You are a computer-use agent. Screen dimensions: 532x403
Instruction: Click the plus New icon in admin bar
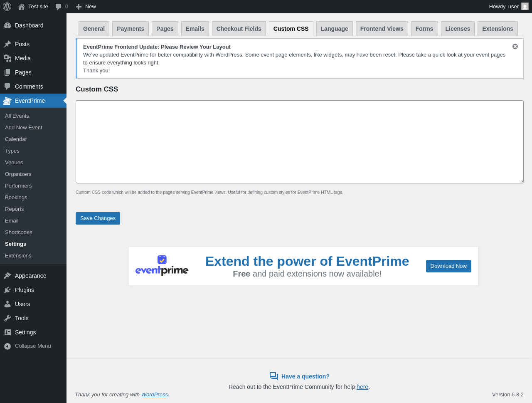tap(79, 7)
